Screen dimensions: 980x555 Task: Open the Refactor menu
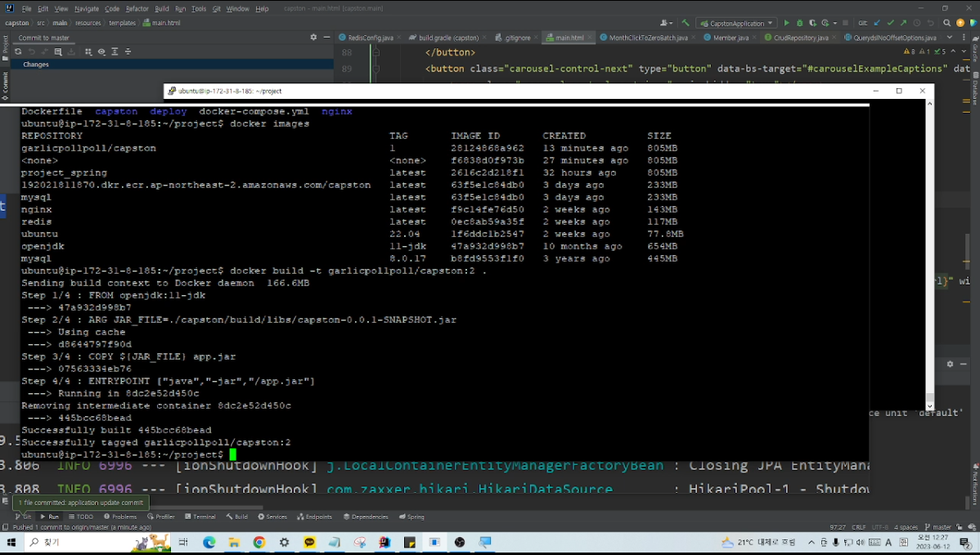(x=137, y=9)
